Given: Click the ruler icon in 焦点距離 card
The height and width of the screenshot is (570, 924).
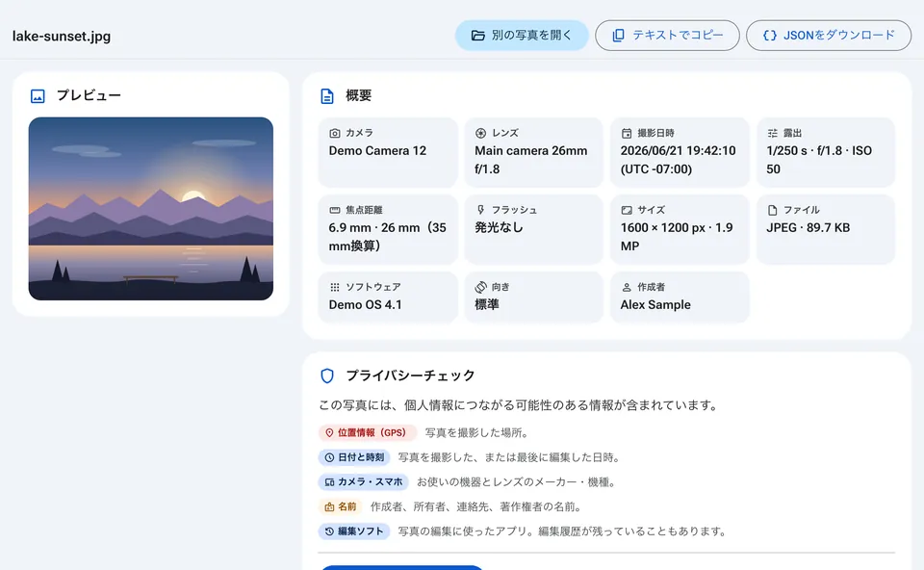Looking at the screenshot, I should click(x=335, y=210).
